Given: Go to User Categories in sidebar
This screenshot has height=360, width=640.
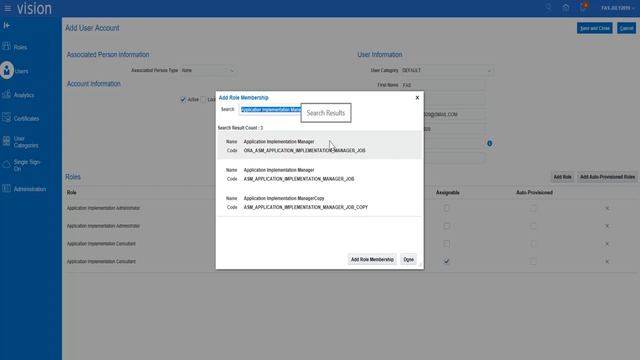Looking at the screenshot, I should pos(26,142).
